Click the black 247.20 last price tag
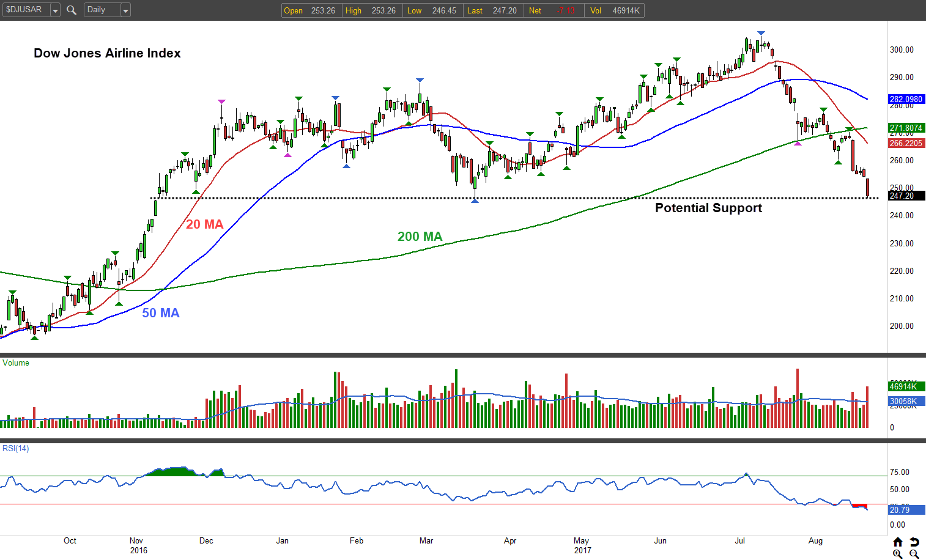 coord(906,196)
